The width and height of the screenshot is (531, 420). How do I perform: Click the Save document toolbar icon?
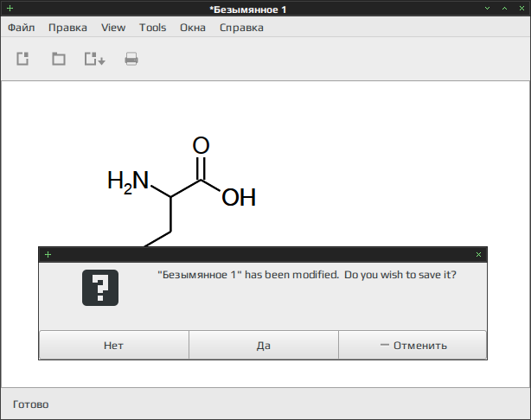[95, 59]
